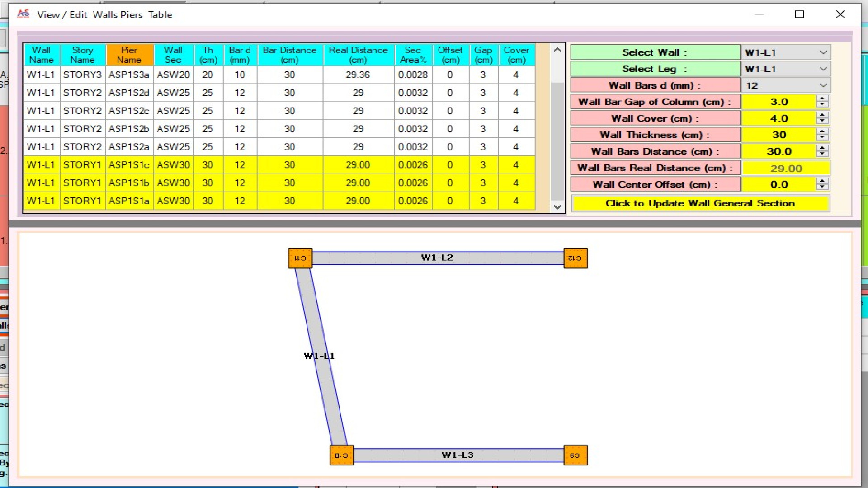Increase Wall Bar Gap of Column value

click(x=822, y=99)
